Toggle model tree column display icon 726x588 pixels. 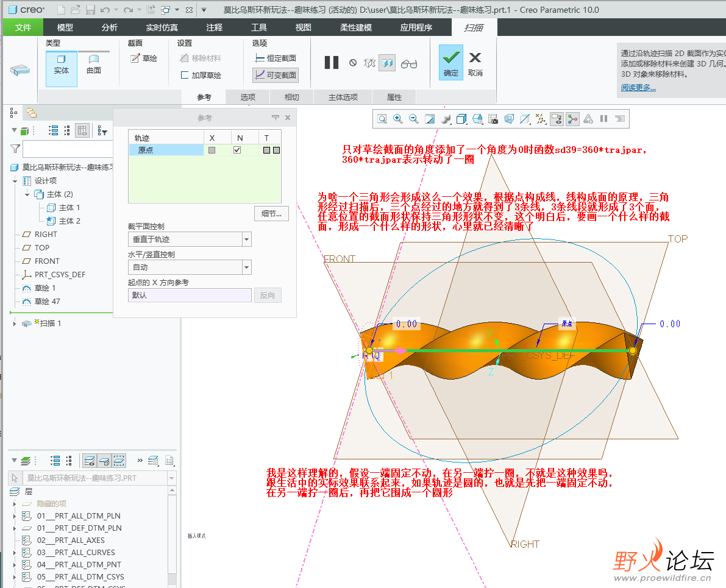click(x=82, y=130)
